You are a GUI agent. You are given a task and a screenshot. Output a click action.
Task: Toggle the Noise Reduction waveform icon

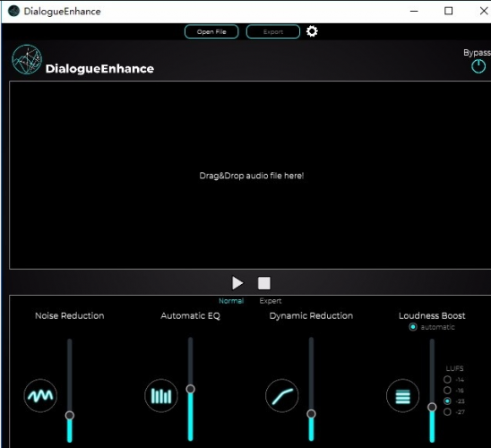[x=40, y=396]
